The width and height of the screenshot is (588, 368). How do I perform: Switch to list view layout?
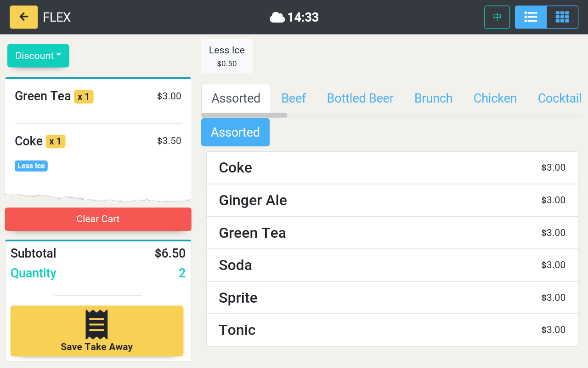pos(531,17)
